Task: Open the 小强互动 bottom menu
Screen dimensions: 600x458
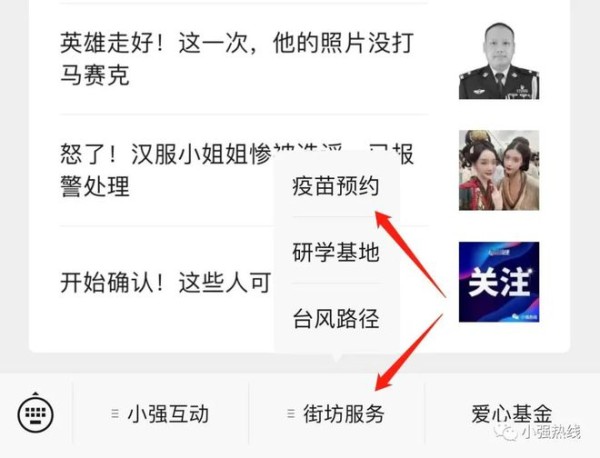Action: 160,414
